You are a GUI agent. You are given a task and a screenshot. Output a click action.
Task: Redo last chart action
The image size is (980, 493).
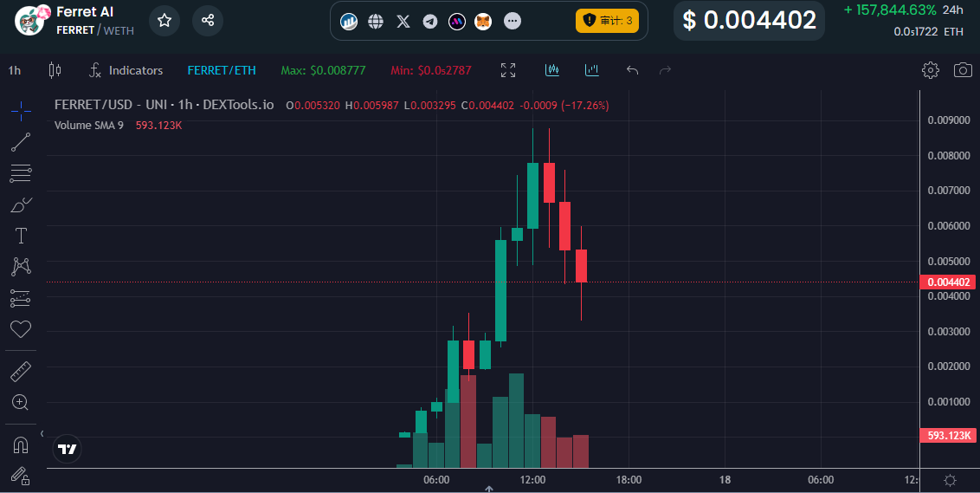665,70
